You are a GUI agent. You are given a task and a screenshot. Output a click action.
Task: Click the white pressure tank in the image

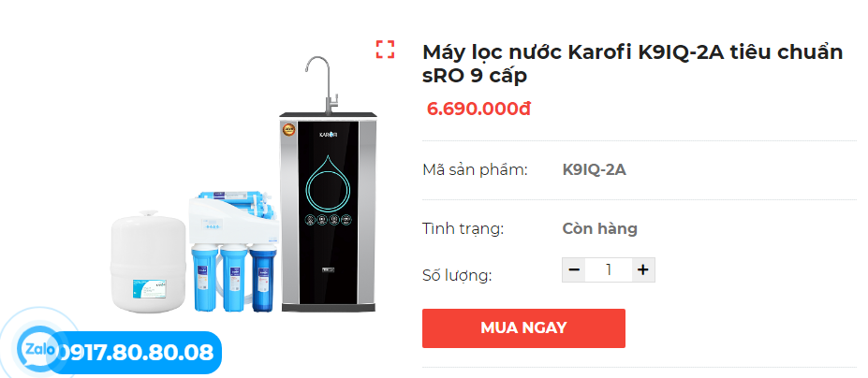click(148, 261)
